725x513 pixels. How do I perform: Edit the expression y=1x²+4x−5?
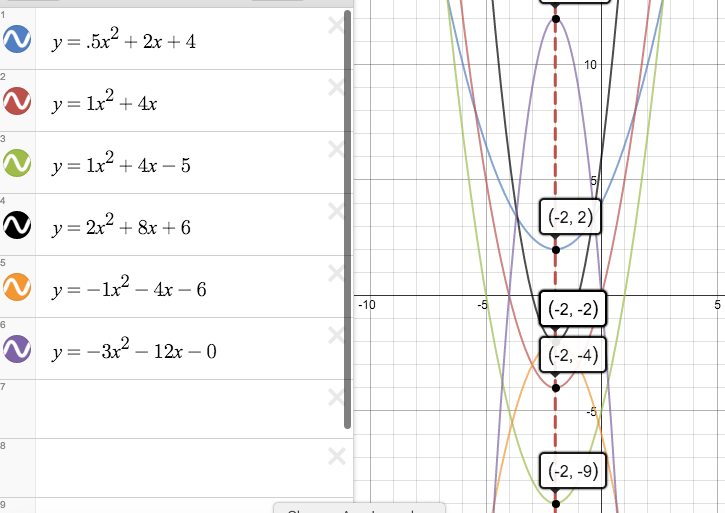click(x=121, y=164)
